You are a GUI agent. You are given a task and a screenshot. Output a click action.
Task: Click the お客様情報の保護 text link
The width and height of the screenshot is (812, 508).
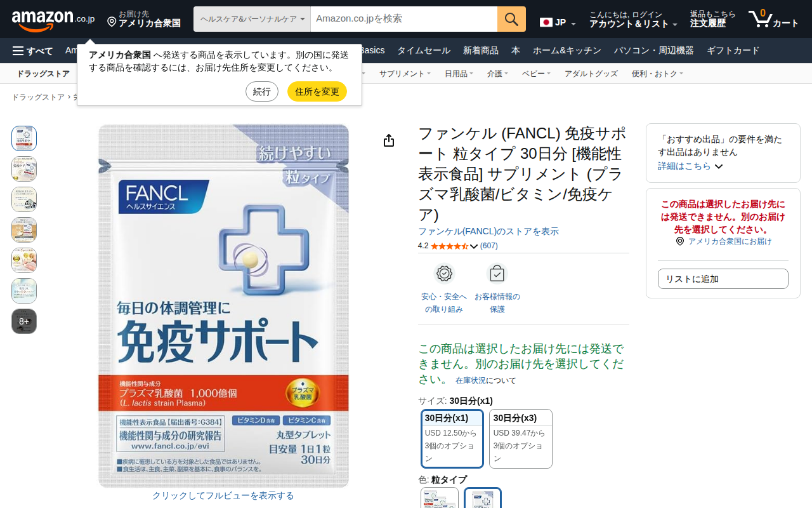click(x=497, y=303)
